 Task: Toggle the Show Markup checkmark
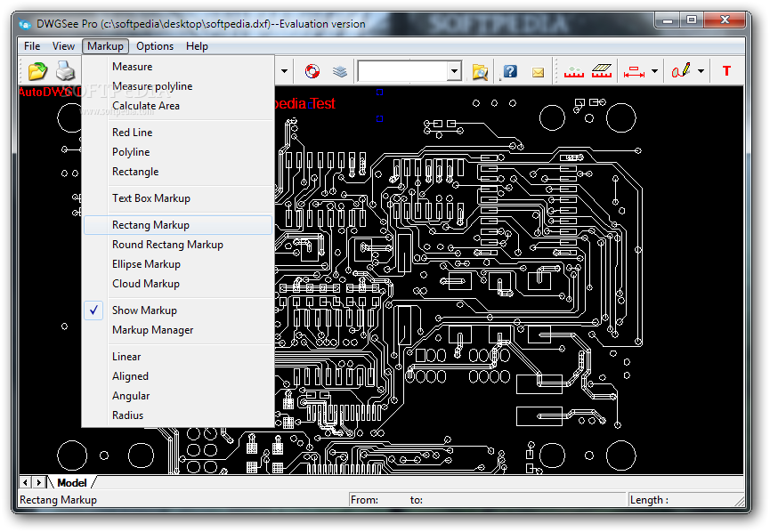point(93,310)
